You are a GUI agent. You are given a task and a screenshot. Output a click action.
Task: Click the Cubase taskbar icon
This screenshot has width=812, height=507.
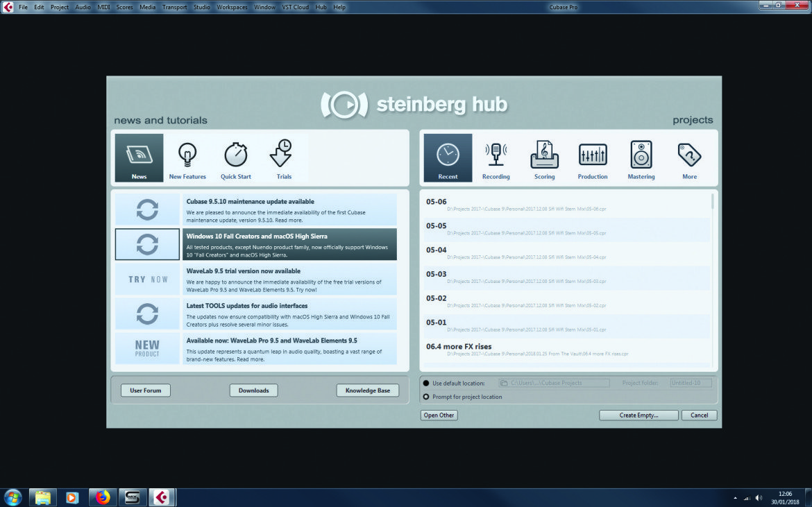click(x=162, y=498)
